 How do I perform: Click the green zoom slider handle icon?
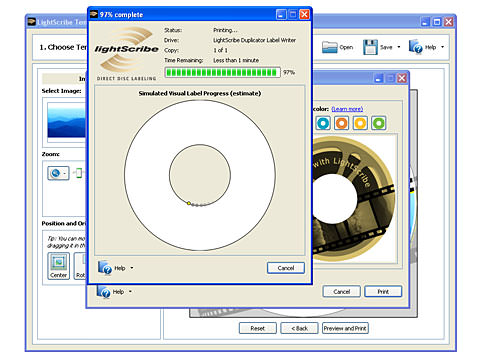(79, 173)
